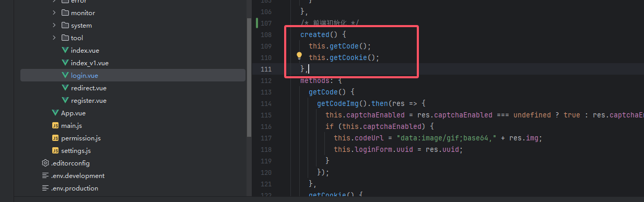
Task: Click line number 111 in the gutter
Action: click(x=265, y=69)
